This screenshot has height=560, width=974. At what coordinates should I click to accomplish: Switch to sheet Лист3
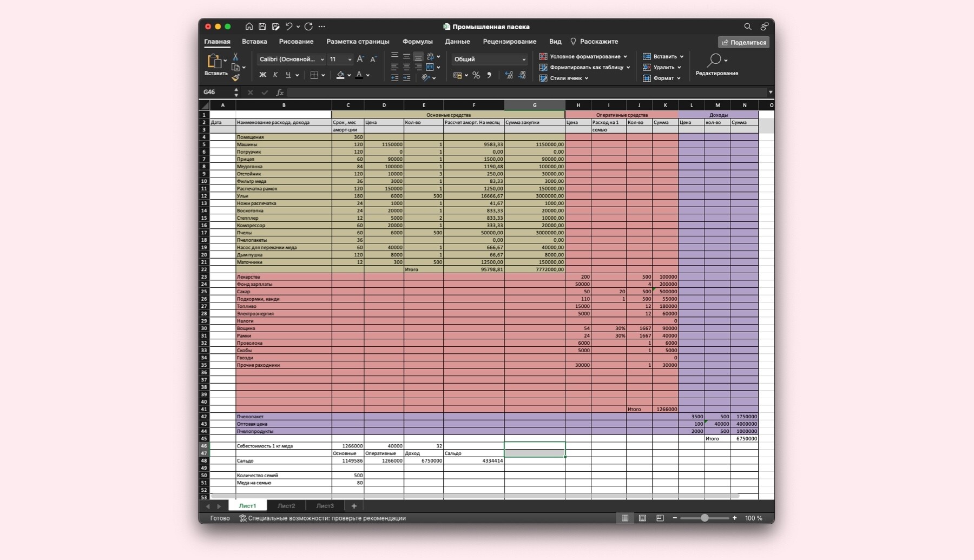[x=325, y=506]
